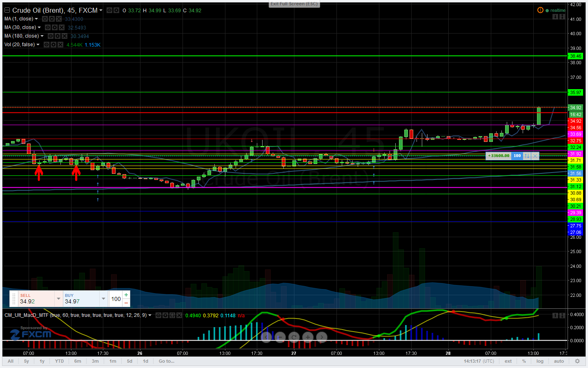
Task: Expand the MA (1, close) indicator menu
Action: click(x=36, y=19)
